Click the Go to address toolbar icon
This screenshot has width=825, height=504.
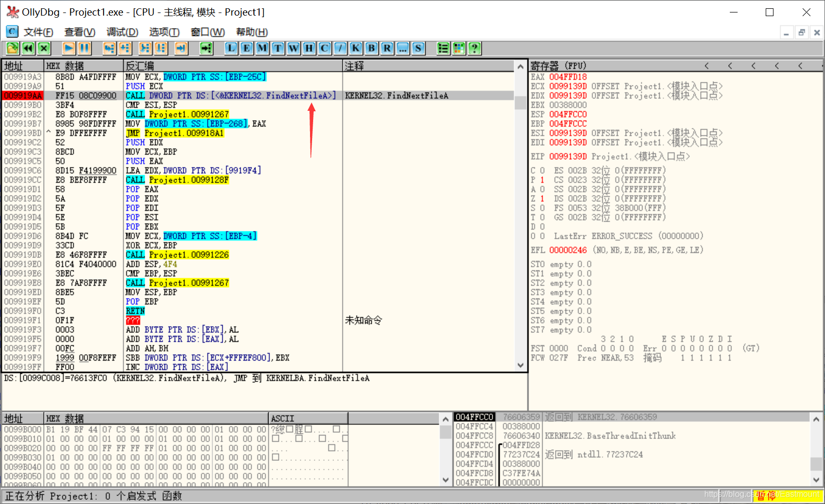[207, 48]
